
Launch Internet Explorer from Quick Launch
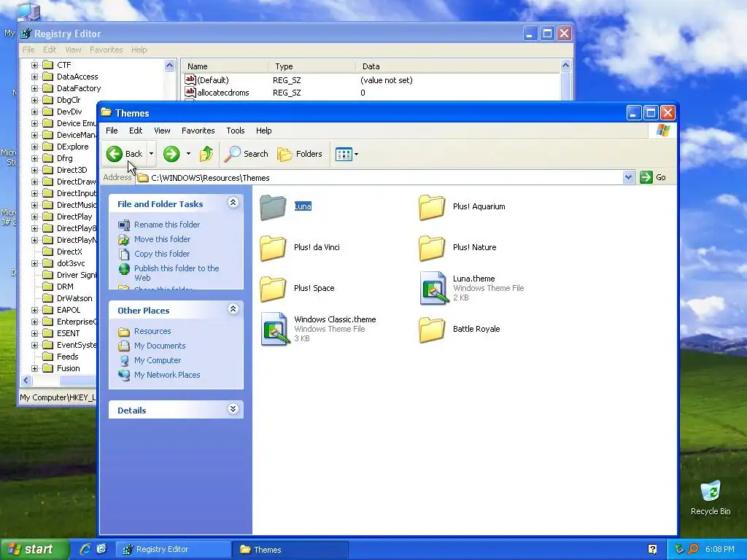[85, 549]
